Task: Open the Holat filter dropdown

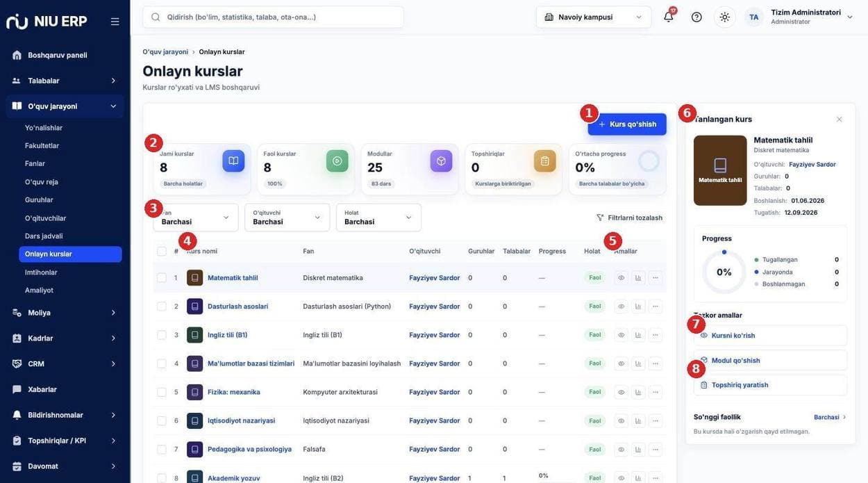Action: [x=378, y=218]
